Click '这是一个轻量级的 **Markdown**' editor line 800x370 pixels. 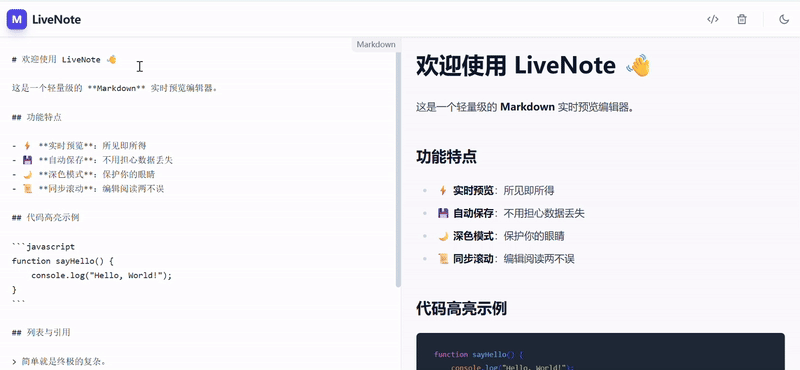[115, 88]
